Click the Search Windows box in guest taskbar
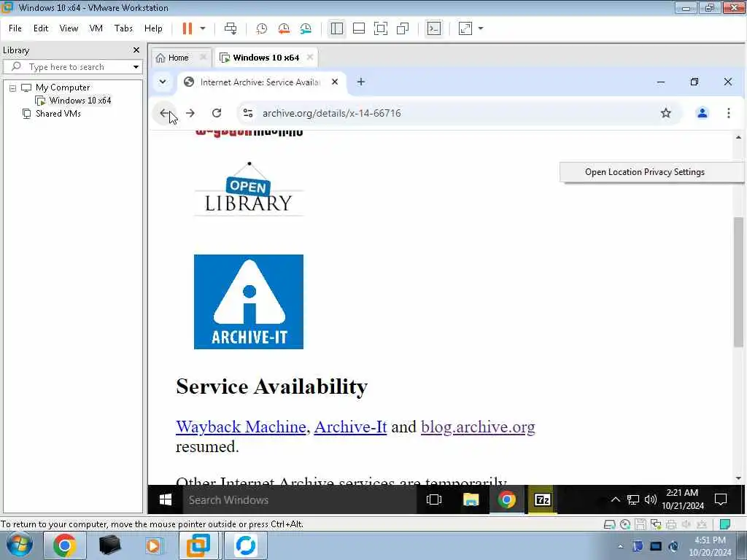Screen dimensions: 747x560 pyautogui.click(x=300, y=500)
